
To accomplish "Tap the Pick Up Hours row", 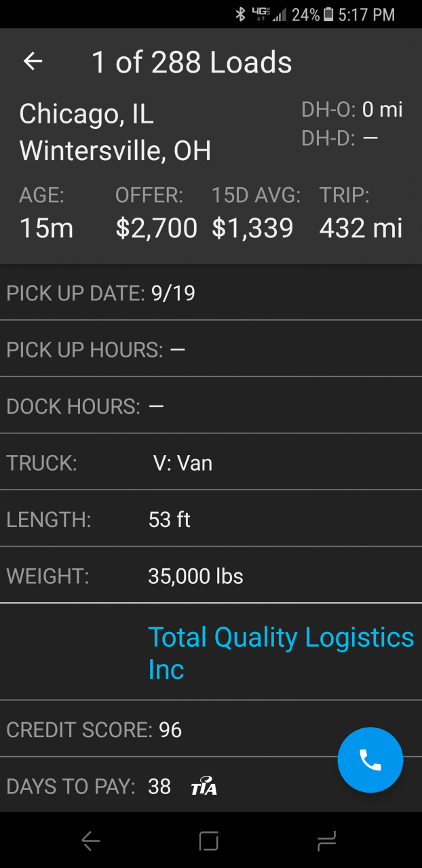I will pyautogui.click(x=210, y=350).
